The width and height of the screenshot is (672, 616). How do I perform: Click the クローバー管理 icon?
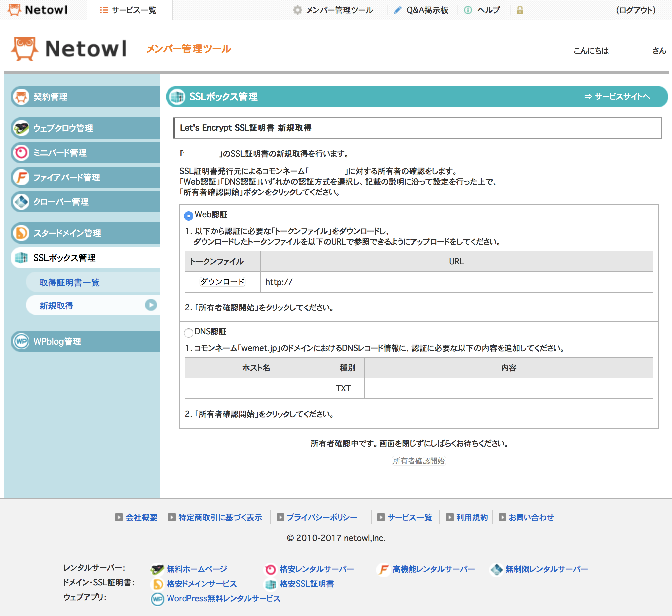pos(22,202)
